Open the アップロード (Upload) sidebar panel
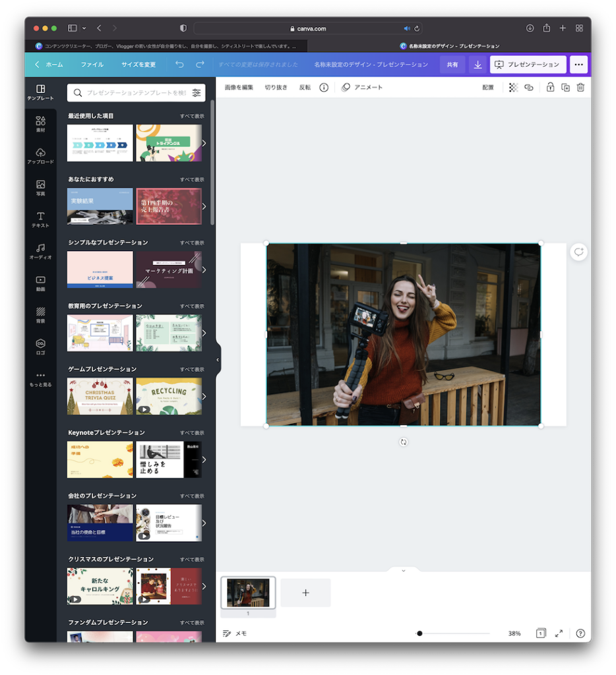Screen dimensions: 616x675 click(40, 156)
